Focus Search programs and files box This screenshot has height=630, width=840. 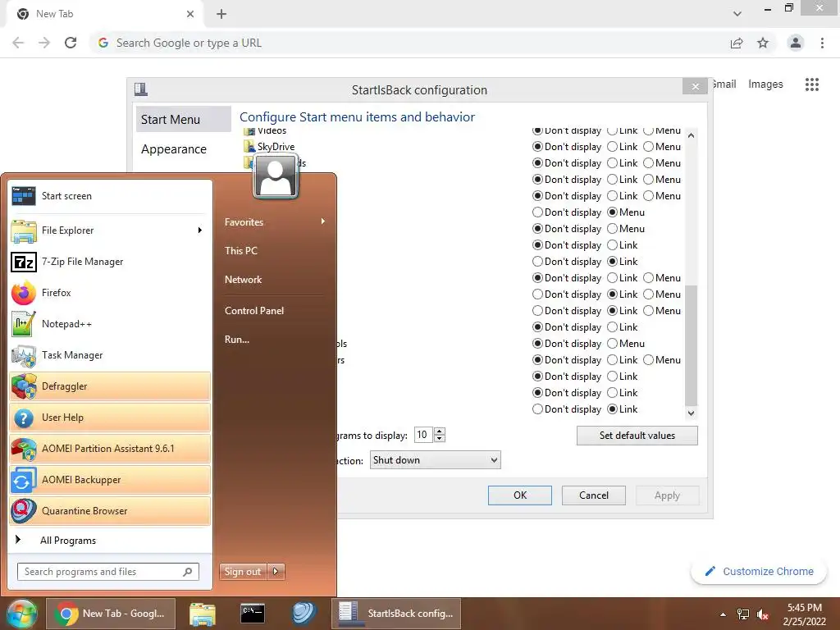point(108,572)
